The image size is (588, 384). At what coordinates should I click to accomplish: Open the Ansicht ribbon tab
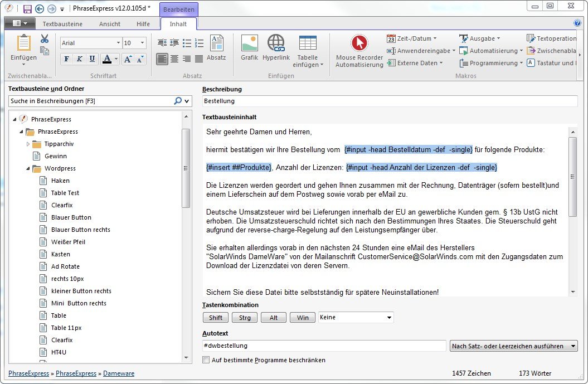coord(110,24)
